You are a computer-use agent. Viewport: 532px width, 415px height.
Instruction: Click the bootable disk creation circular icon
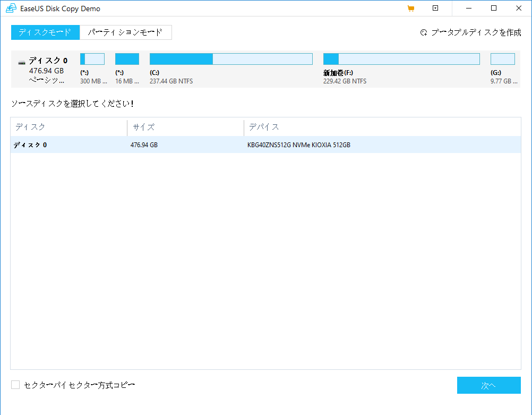423,32
